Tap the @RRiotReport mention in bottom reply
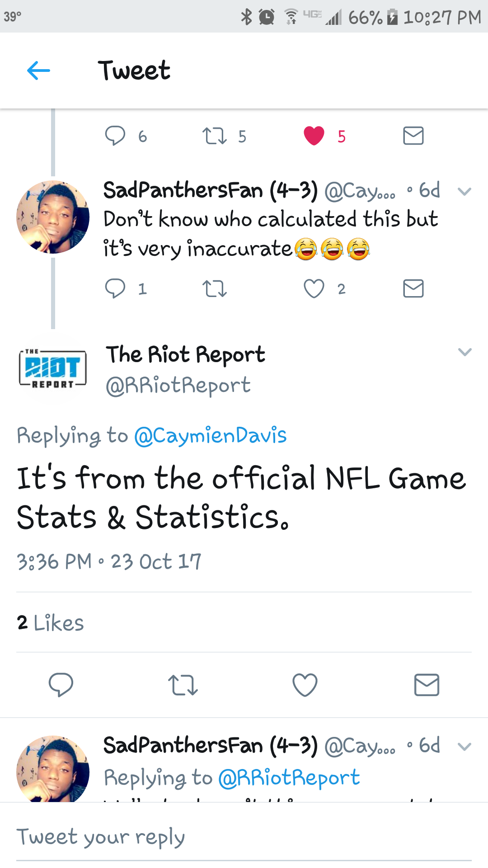 tap(289, 778)
